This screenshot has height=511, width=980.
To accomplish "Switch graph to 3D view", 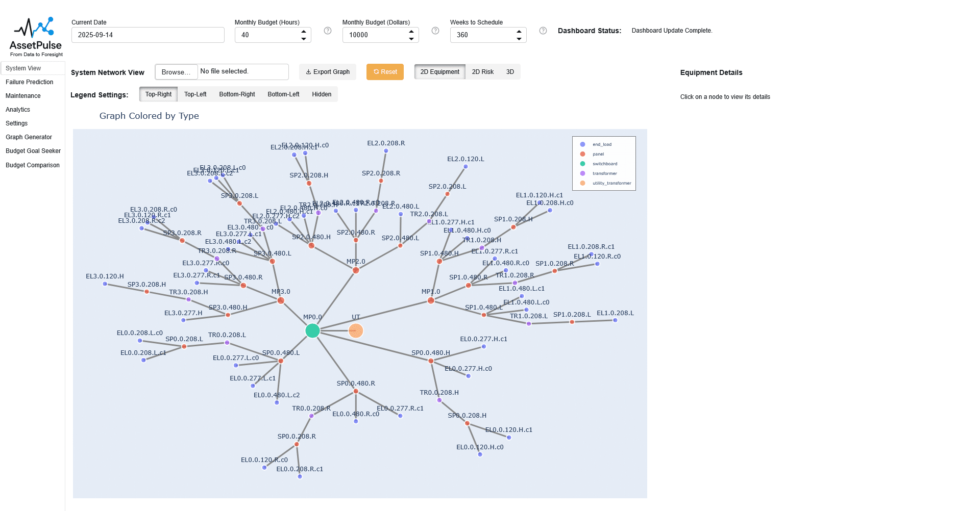I will coord(510,72).
